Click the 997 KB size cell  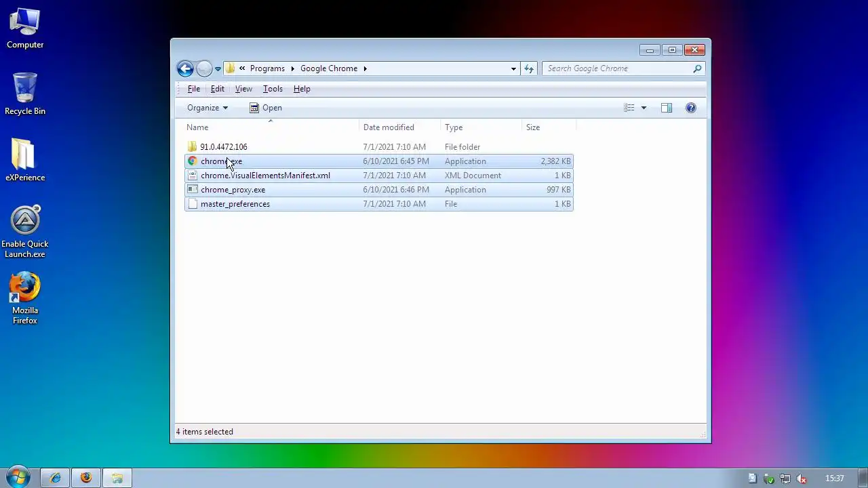click(x=559, y=190)
